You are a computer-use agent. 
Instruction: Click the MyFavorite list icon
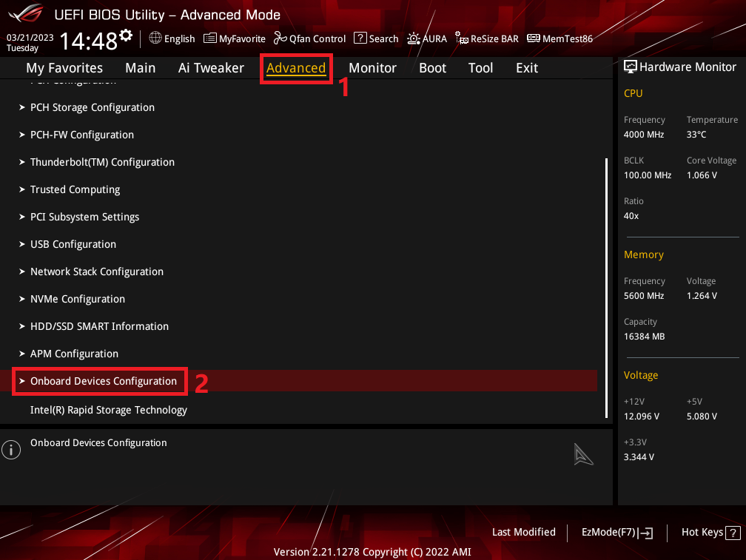(x=210, y=38)
